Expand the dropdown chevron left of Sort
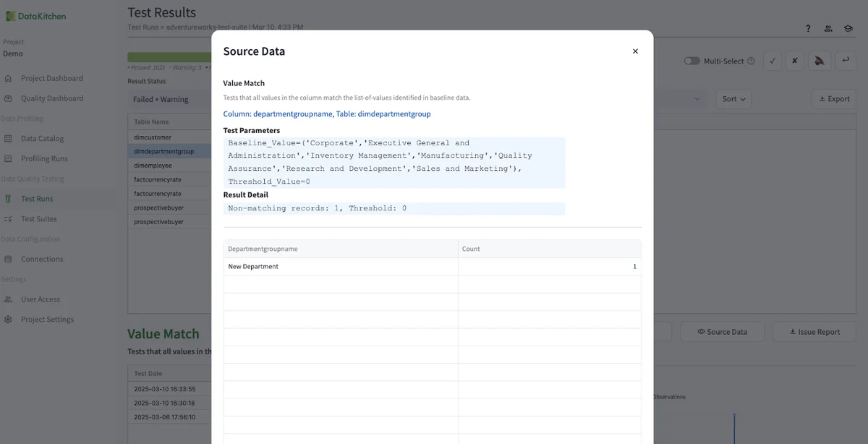Screen dimensions: 868x444 [697, 99]
